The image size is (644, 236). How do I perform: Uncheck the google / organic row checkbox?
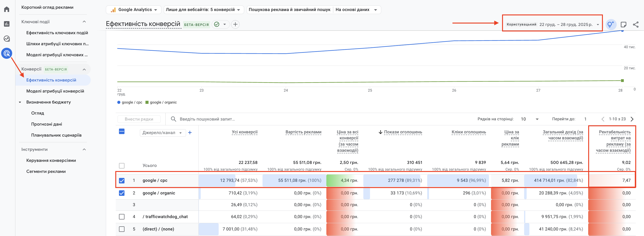point(122,193)
